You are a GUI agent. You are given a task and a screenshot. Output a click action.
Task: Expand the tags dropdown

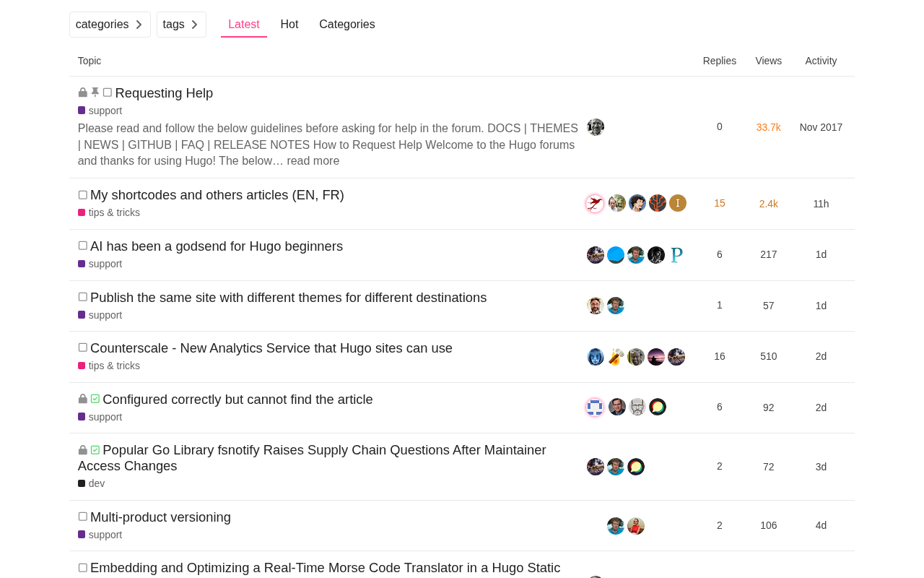181,25
